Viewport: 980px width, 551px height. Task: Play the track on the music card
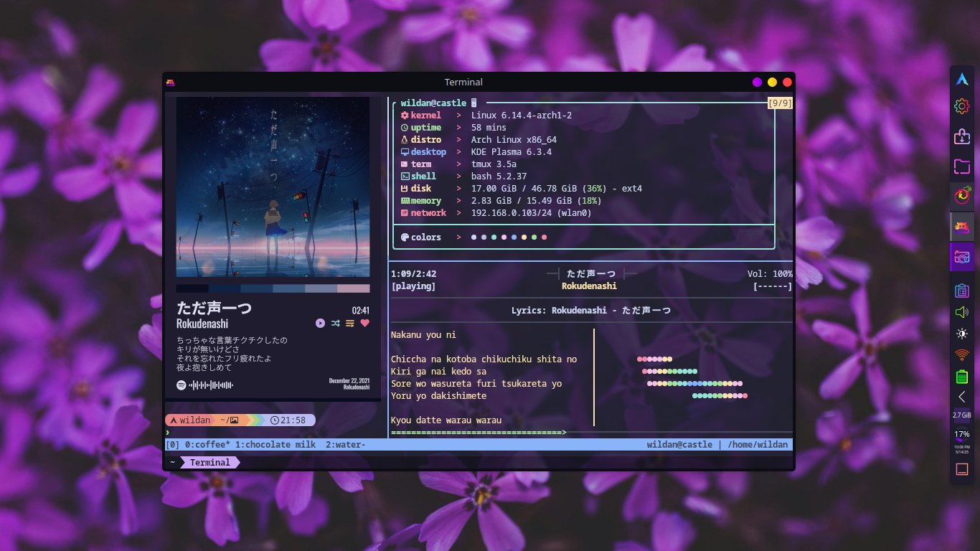(320, 324)
